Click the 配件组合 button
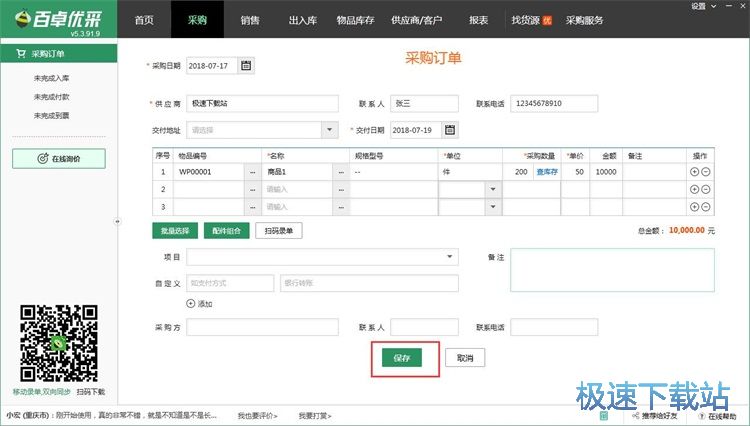Screen dimensions: 750x426 227,230
